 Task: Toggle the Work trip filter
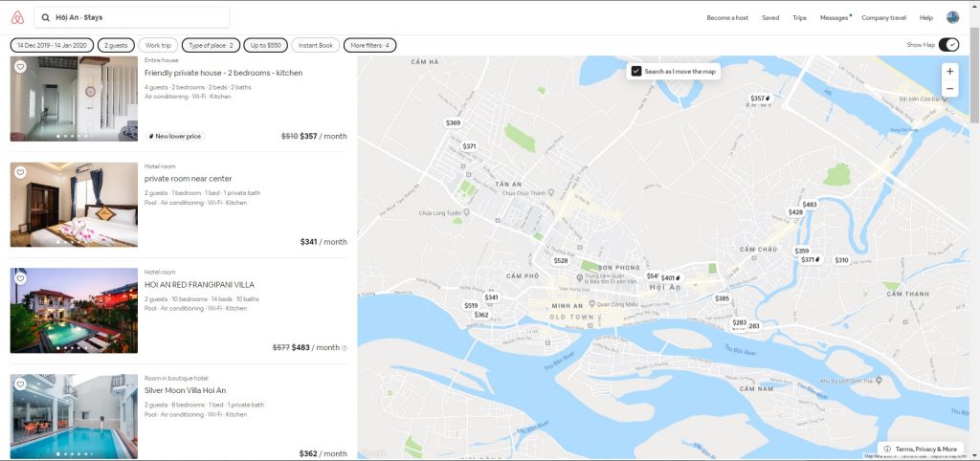157,45
